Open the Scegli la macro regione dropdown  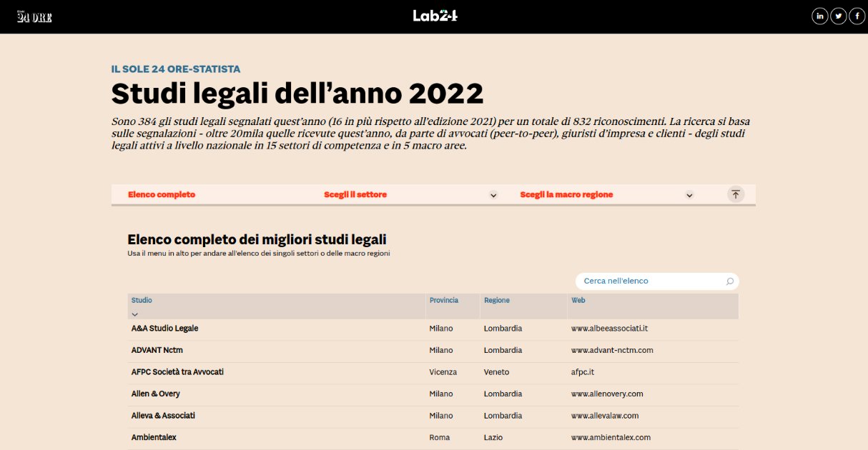(x=689, y=195)
